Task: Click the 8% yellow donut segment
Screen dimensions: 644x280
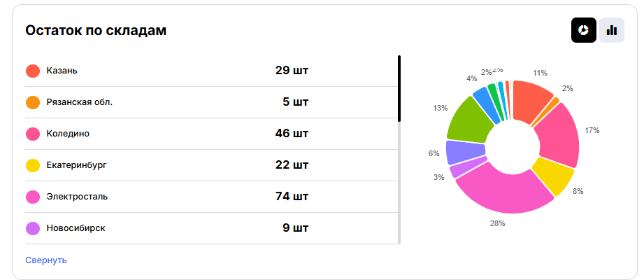Action: point(554,175)
